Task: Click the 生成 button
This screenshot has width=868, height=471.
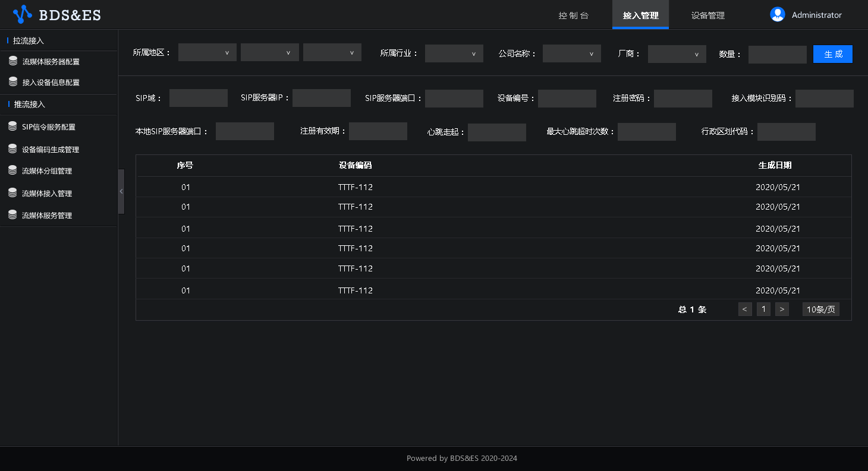Action: (x=833, y=54)
